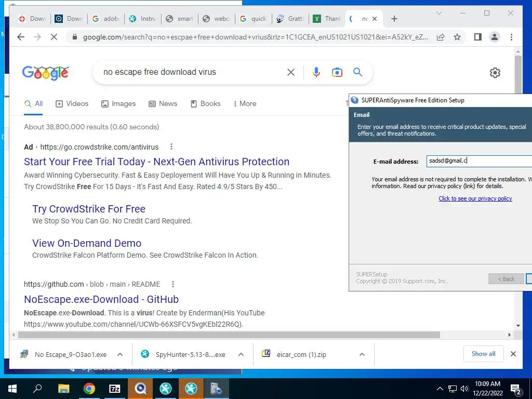The width and height of the screenshot is (532, 399).
Task: Close the downloads bar
Action: pyautogui.click(x=513, y=354)
